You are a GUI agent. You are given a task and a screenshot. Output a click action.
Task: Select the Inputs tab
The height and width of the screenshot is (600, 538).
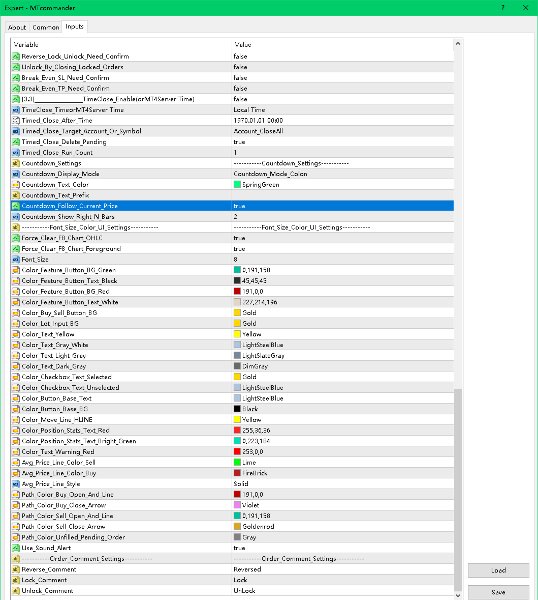[75, 26]
